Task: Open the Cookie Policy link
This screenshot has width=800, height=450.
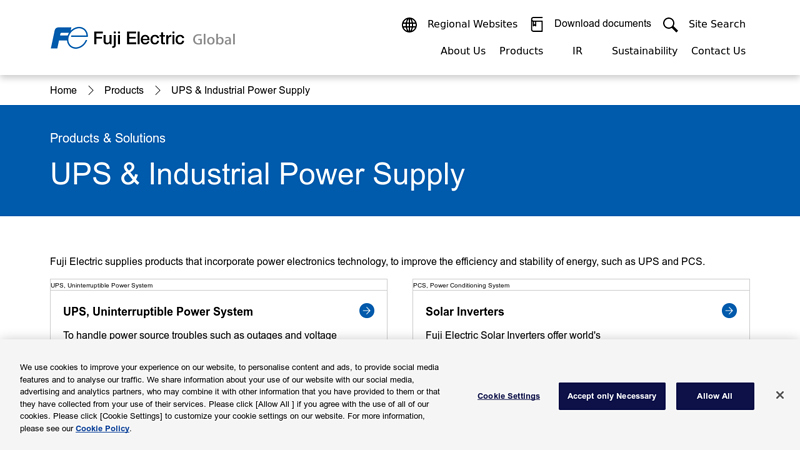Action: pos(103,429)
